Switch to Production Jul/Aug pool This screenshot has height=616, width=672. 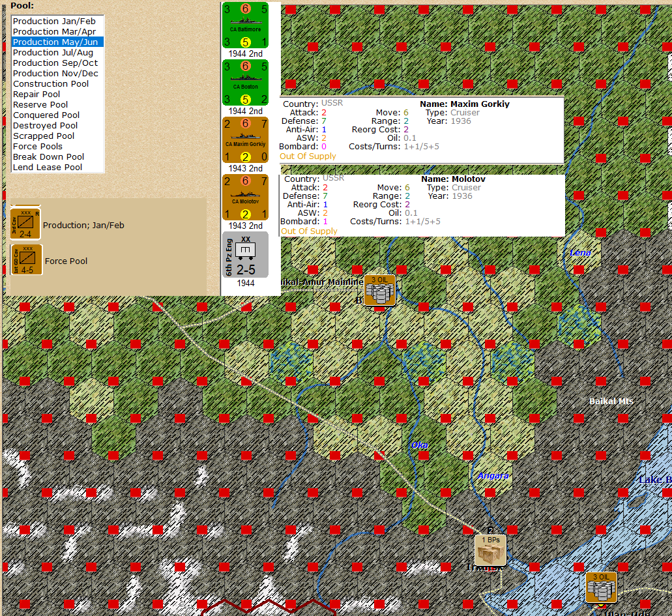[x=57, y=52]
